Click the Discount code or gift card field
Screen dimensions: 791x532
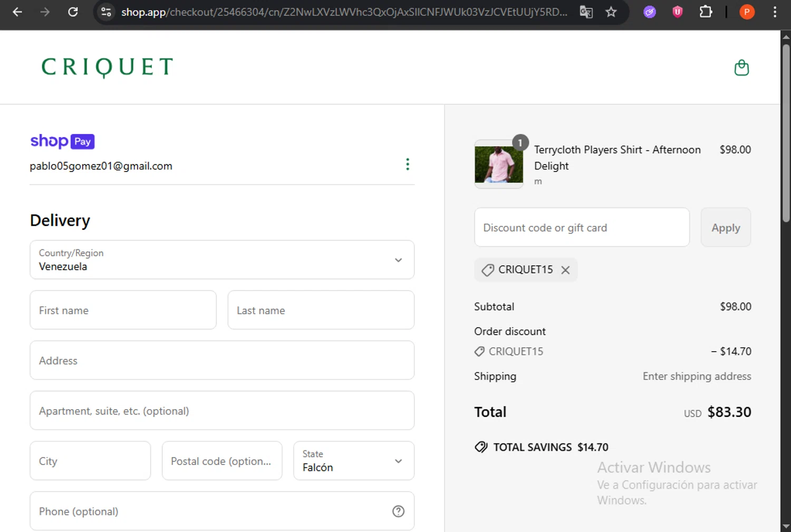pyautogui.click(x=582, y=227)
